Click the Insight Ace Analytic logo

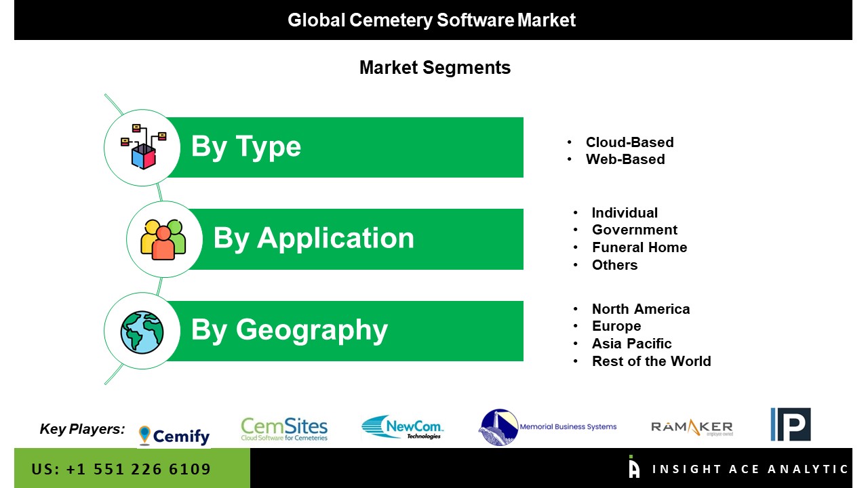tap(738, 468)
